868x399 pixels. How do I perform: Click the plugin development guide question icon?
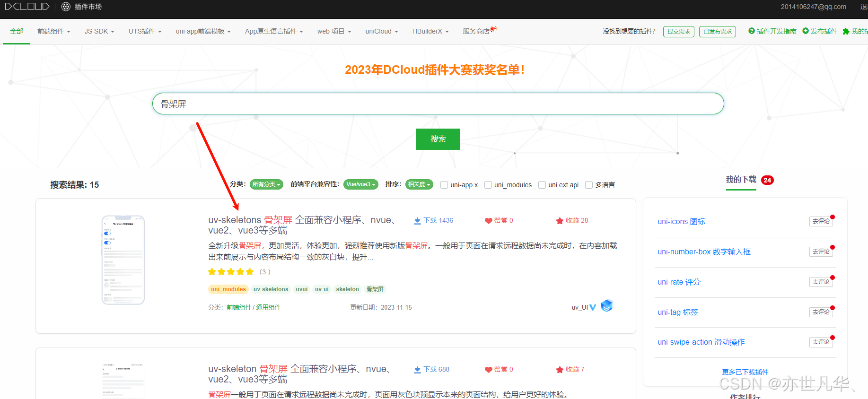coord(752,31)
